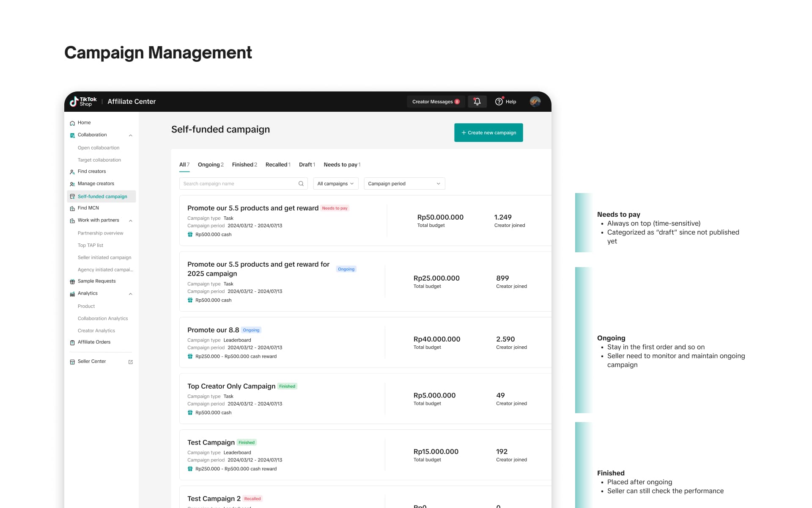Image resolution: width=812 pixels, height=508 pixels.
Task: Switch to the Ongoing tab
Action: tap(211, 165)
